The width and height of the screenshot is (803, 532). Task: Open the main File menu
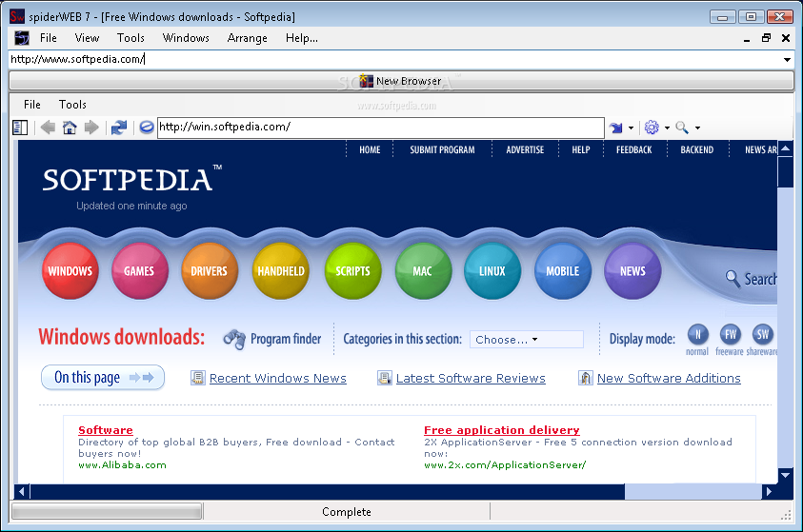coord(49,38)
